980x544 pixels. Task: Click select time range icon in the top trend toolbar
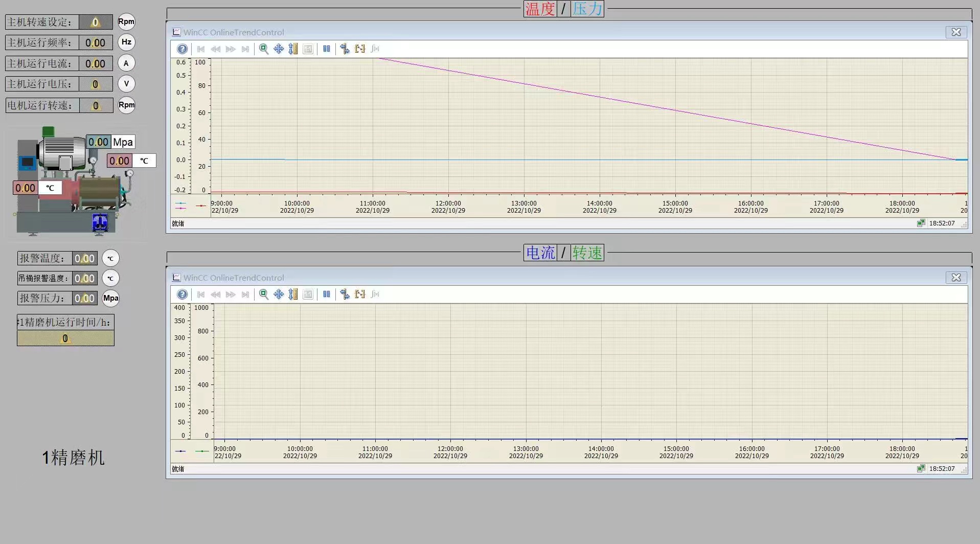360,49
